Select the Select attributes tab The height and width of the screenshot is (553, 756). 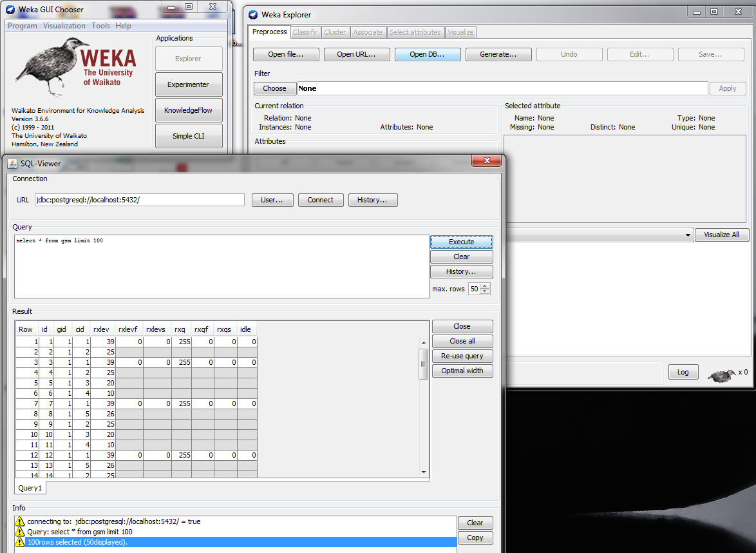[415, 32]
